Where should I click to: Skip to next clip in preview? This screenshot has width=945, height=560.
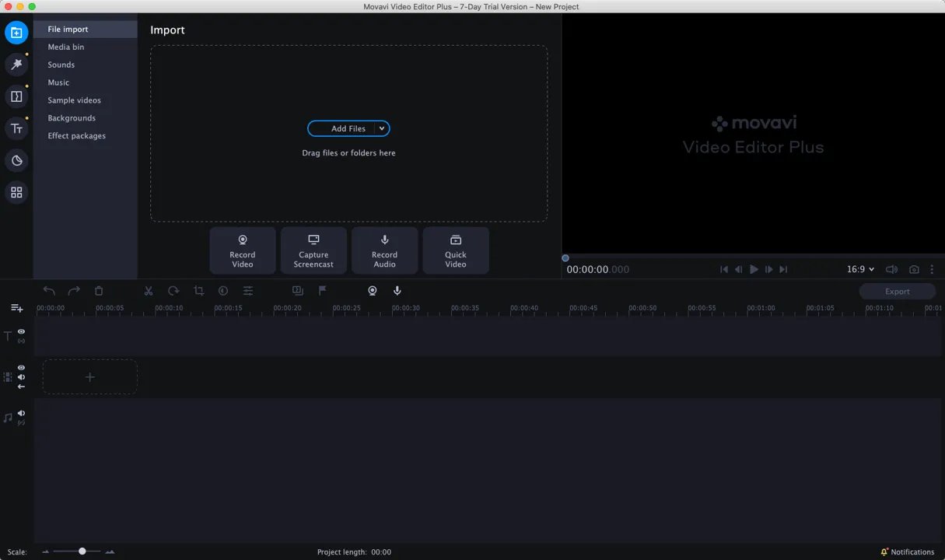coord(783,269)
